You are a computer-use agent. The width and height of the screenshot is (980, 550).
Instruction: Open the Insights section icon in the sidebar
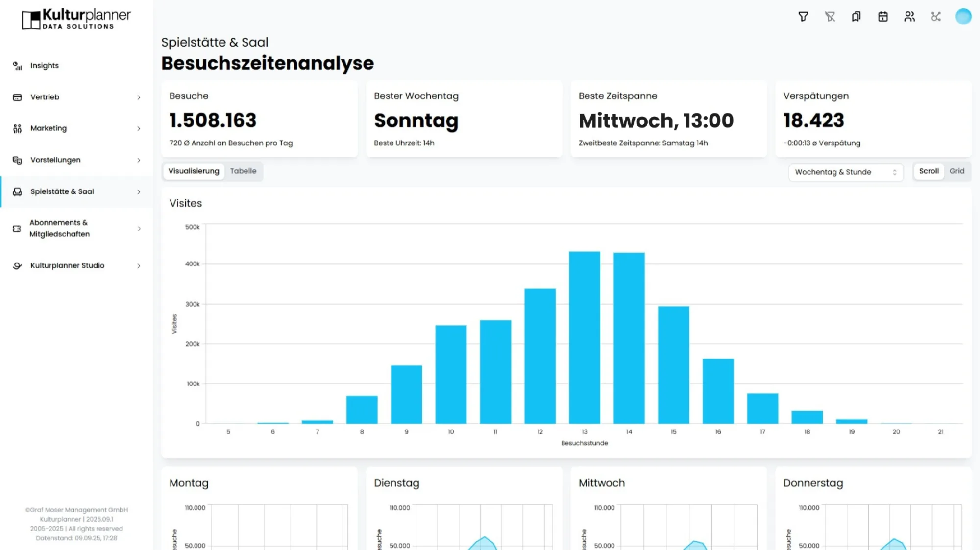(17, 65)
